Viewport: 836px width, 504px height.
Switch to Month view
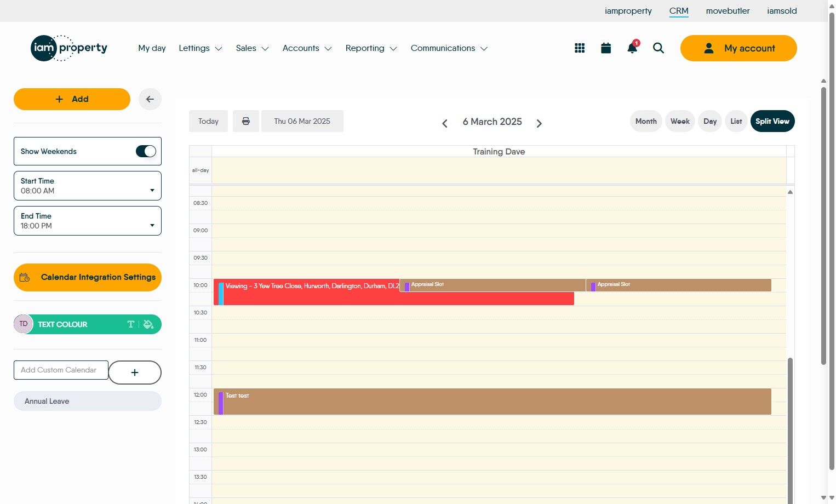646,121
